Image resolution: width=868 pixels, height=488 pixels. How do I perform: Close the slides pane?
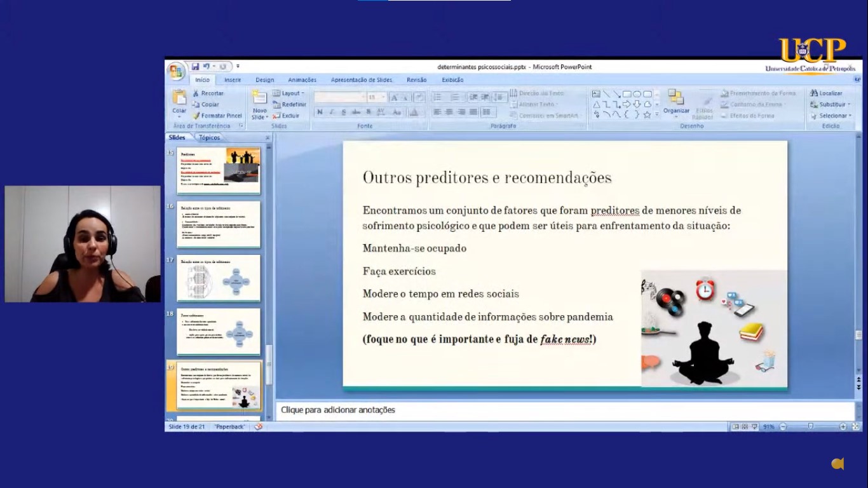click(268, 137)
